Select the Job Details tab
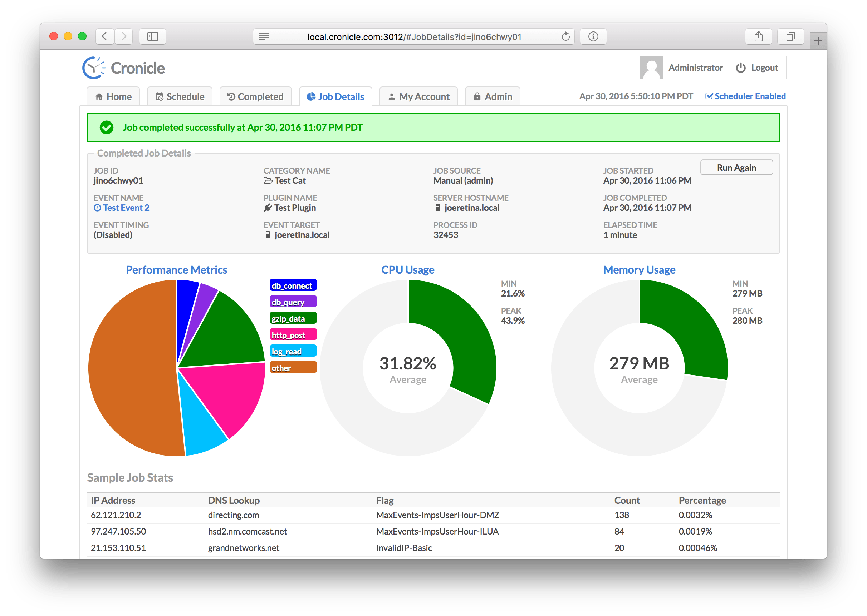867x616 pixels. click(x=336, y=96)
